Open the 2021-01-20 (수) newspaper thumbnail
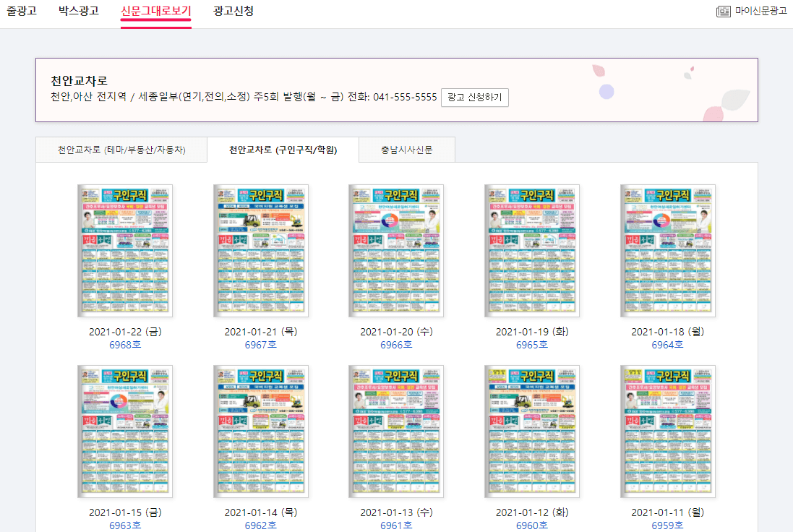Image resolution: width=793 pixels, height=532 pixels. pyautogui.click(x=396, y=251)
